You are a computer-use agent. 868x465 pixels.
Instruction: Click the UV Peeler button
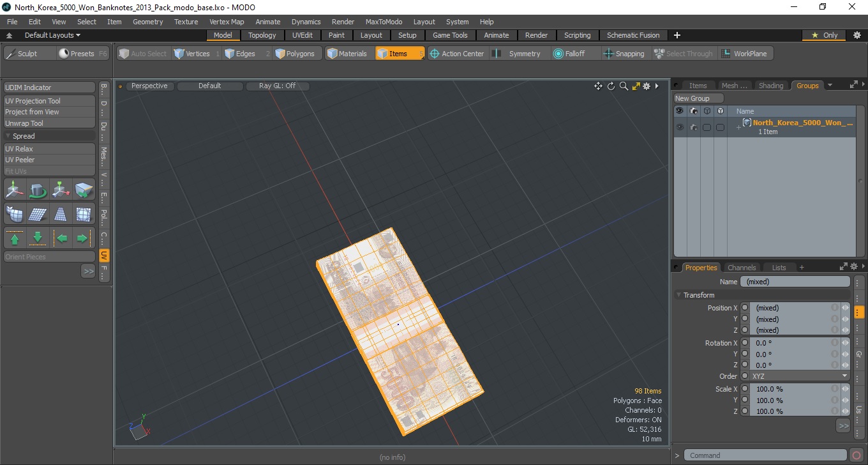[50, 160]
